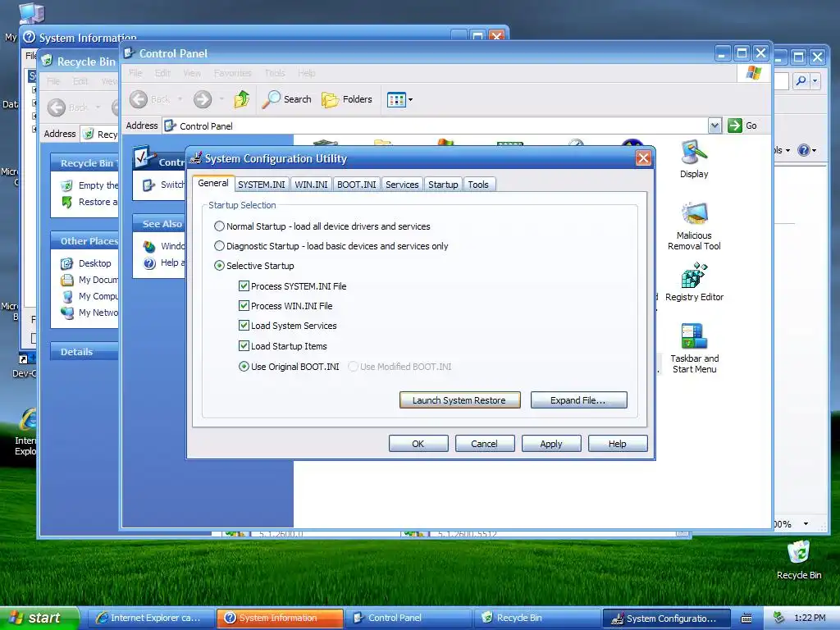The width and height of the screenshot is (840, 630).
Task: Click the Search magnifier in Control Panel toolbar
Action: coord(271,99)
